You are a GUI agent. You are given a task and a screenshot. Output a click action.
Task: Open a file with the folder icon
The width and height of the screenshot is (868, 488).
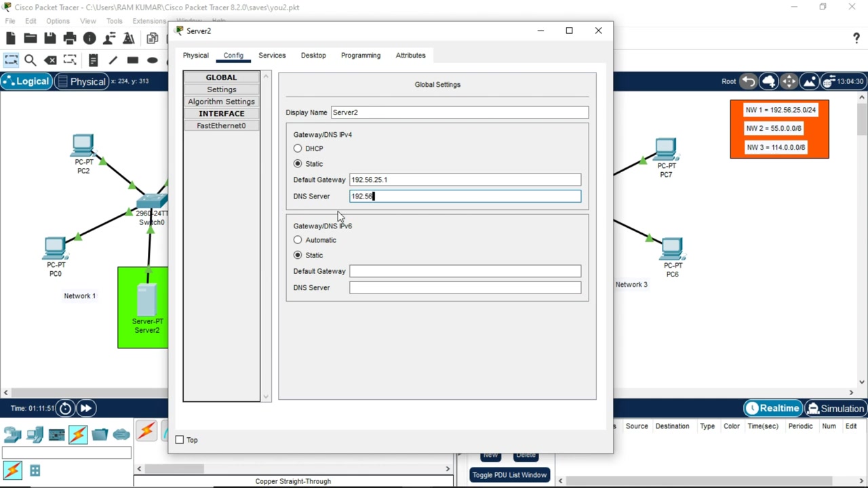pyautogui.click(x=31, y=39)
